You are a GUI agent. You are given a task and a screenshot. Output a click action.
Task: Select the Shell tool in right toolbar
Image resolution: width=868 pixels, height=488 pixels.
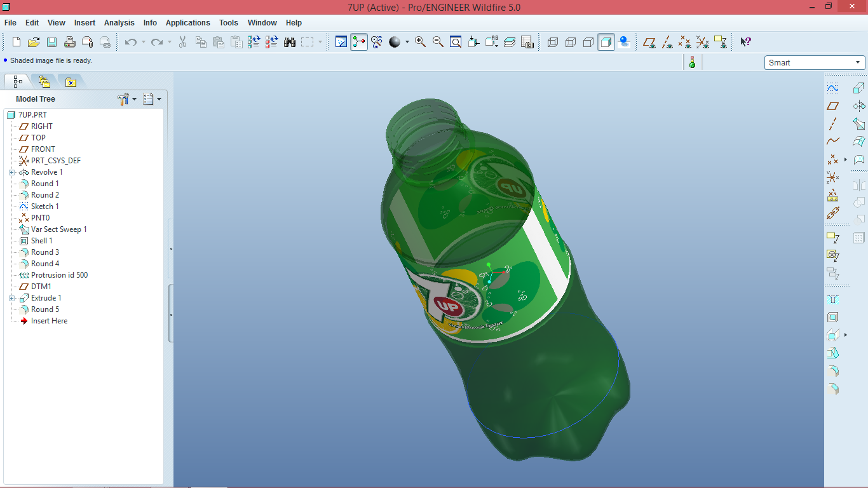pyautogui.click(x=832, y=317)
